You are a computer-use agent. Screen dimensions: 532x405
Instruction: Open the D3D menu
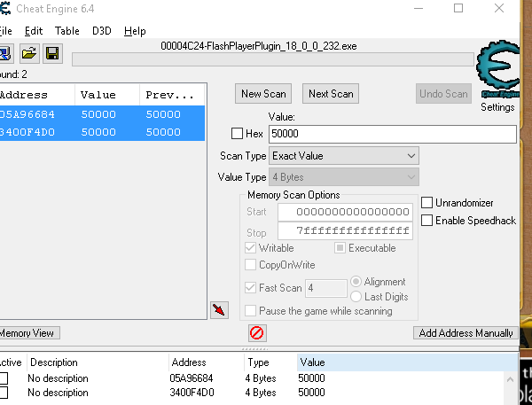pyautogui.click(x=101, y=31)
